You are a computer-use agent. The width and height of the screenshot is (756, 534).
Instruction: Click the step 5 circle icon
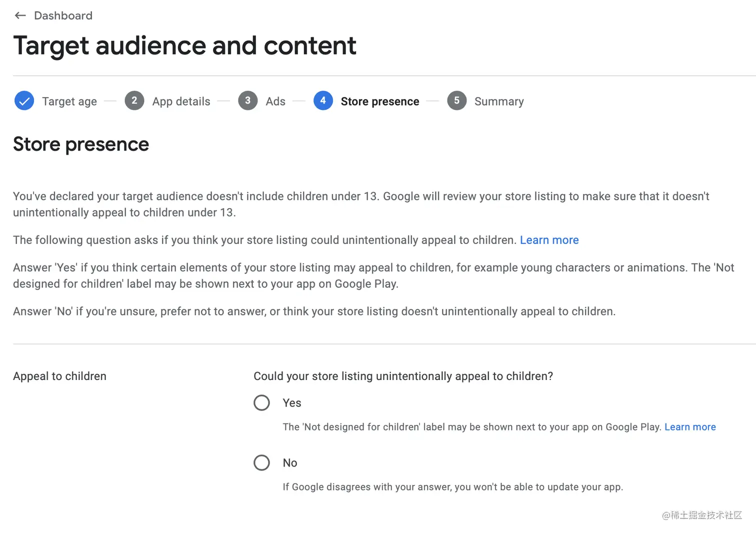pos(456,101)
